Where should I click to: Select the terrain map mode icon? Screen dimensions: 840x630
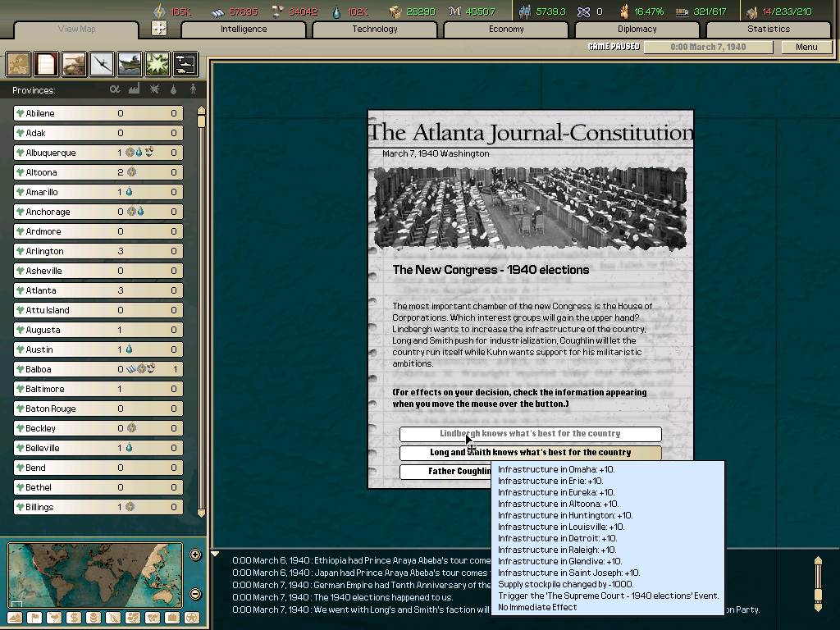point(17,63)
